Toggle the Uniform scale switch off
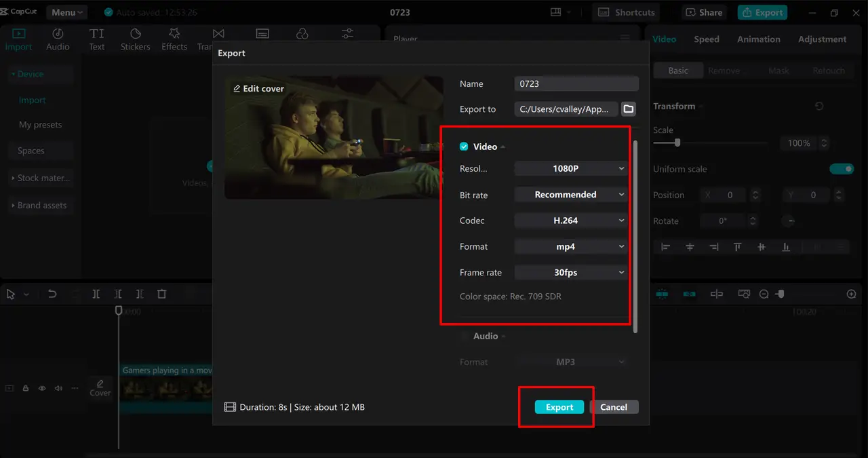This screenshot has width=868, height=458. click(x=842, y=169)
